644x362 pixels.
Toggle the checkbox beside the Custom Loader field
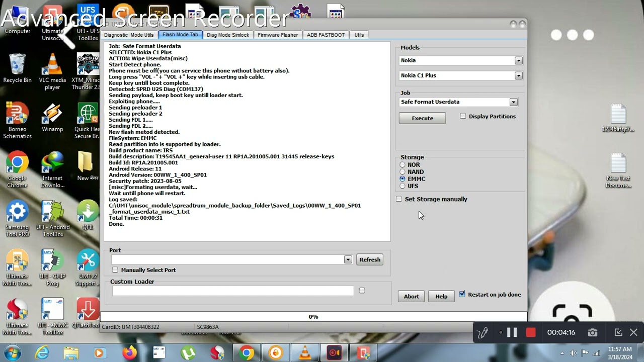point(362,291)
